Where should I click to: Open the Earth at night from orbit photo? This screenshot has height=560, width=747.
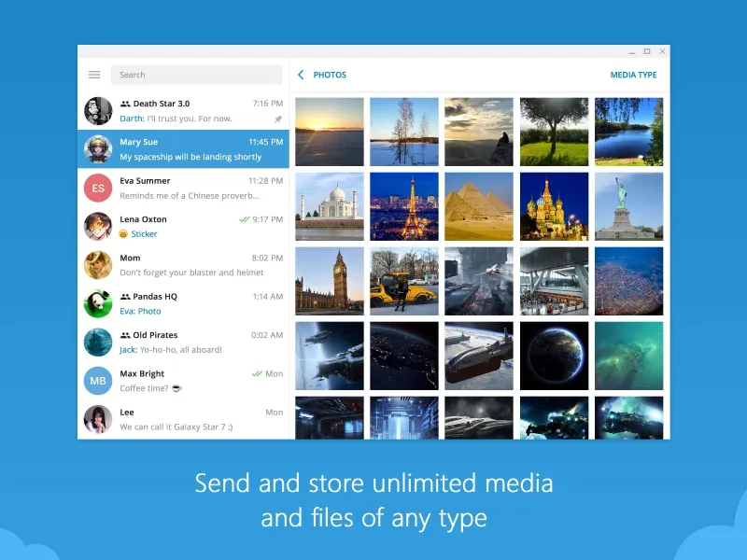click(404, 356)
